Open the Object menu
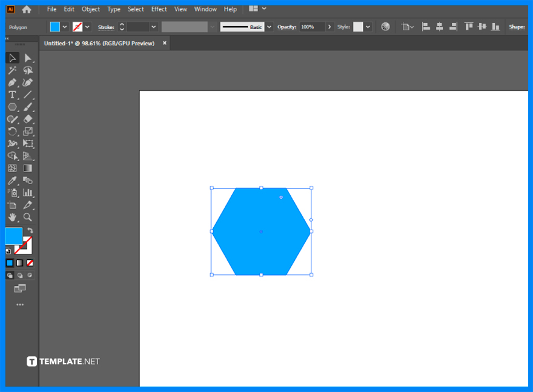The image size is (533, 392). [x=91, y=9]
